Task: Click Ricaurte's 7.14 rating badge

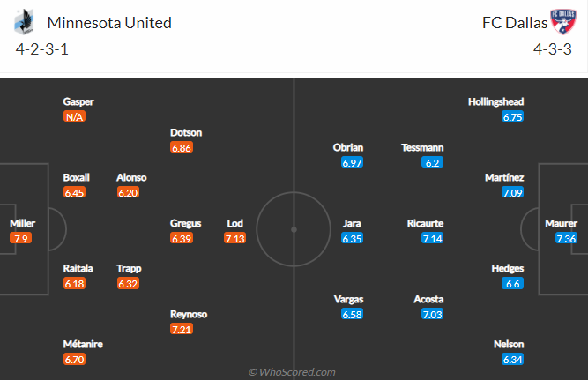Action: [432, 239]
